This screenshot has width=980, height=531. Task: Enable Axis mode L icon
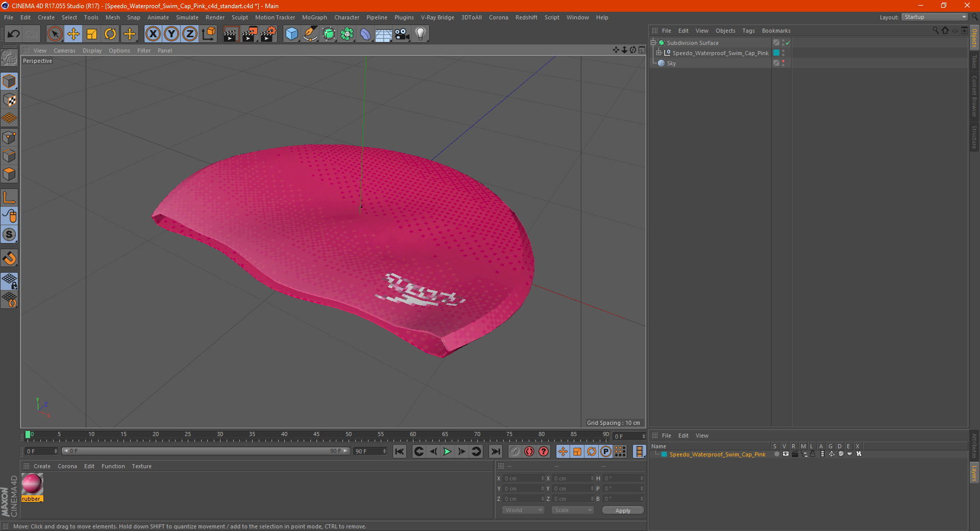9,198
